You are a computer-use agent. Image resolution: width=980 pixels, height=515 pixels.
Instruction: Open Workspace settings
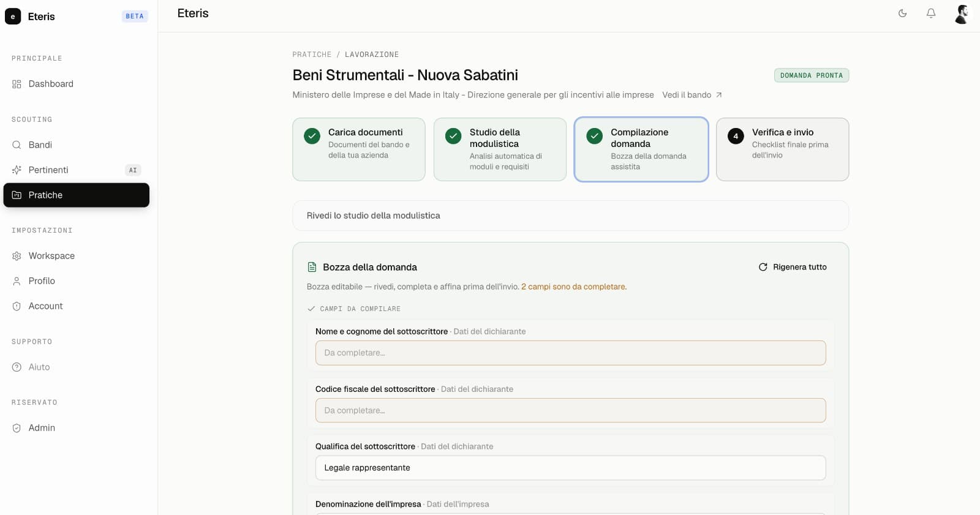(77, 256)
